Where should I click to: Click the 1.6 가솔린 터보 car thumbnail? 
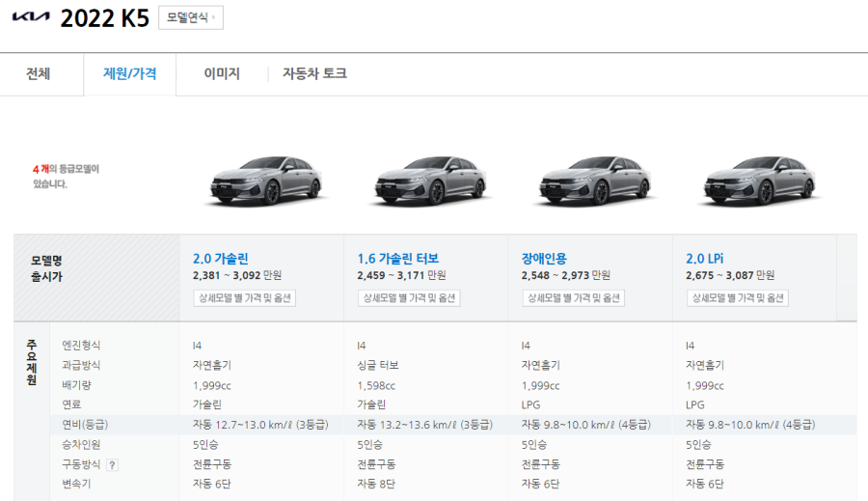pyautogui.click(x=431, y=181)
